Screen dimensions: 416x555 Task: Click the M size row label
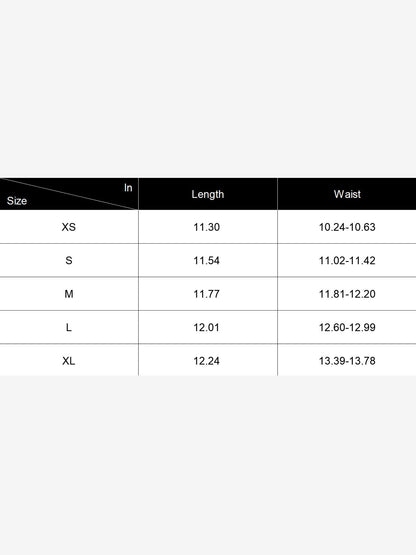pyautogui.click(x=69, y=294)
